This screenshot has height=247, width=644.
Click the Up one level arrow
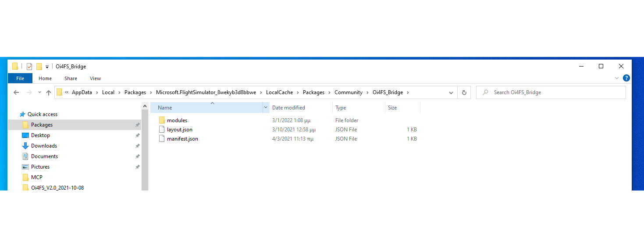click(48, 92)
